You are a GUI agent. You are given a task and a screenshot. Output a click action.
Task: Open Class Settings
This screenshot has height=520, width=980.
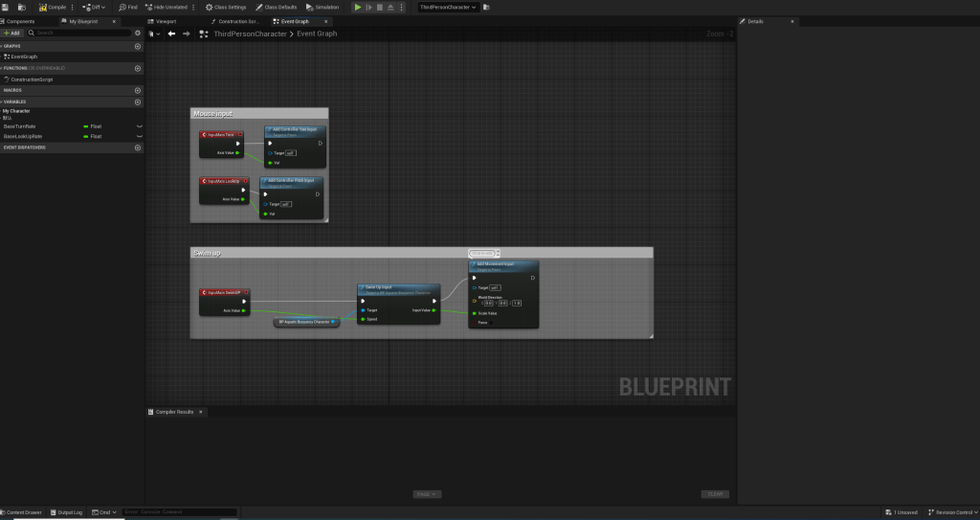coord(226,7)
